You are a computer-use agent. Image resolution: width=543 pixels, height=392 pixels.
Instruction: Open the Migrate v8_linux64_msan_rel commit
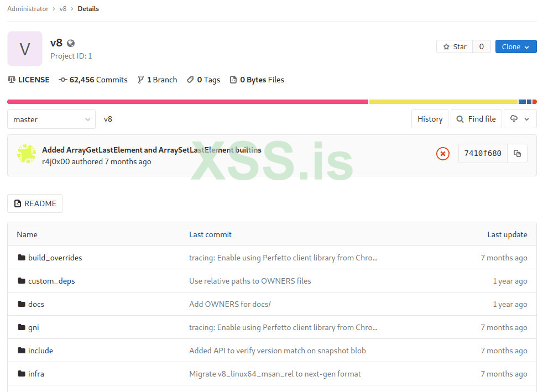[275, 374]
